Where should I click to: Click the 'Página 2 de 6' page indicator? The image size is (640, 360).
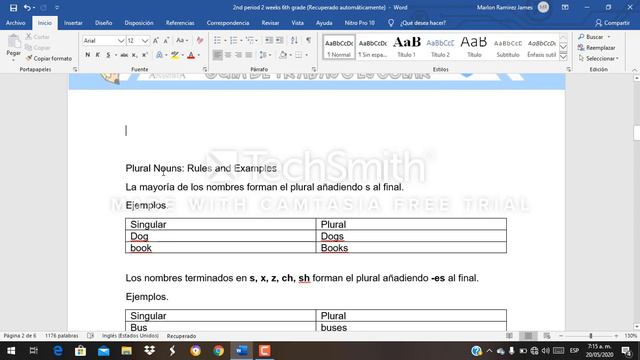tap(20, 336)
